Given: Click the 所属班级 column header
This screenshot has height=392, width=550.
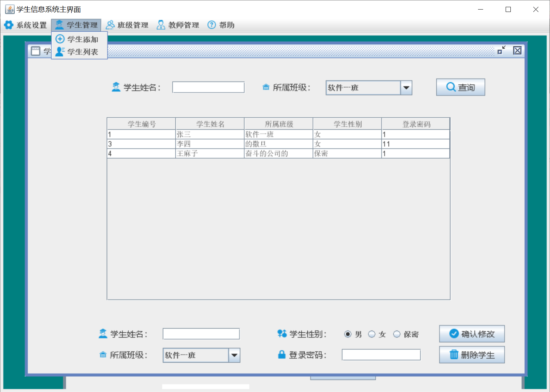Looking at the screenshot, I should [x=278, y=124].
